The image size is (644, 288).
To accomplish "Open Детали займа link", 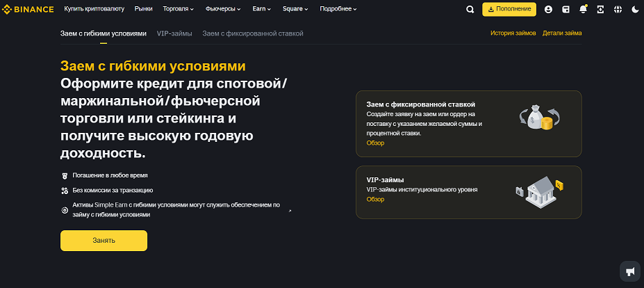I will pyautogui.click(x=562, y=33).
